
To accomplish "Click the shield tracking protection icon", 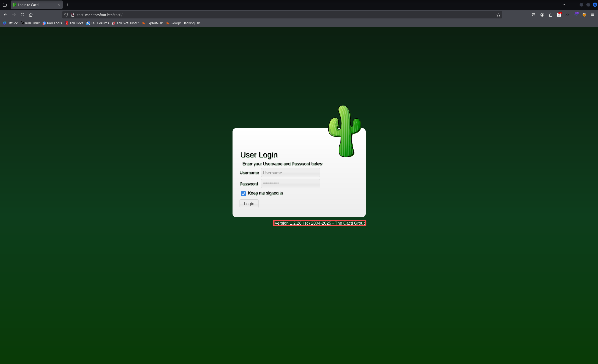I will tap(66, 15).
